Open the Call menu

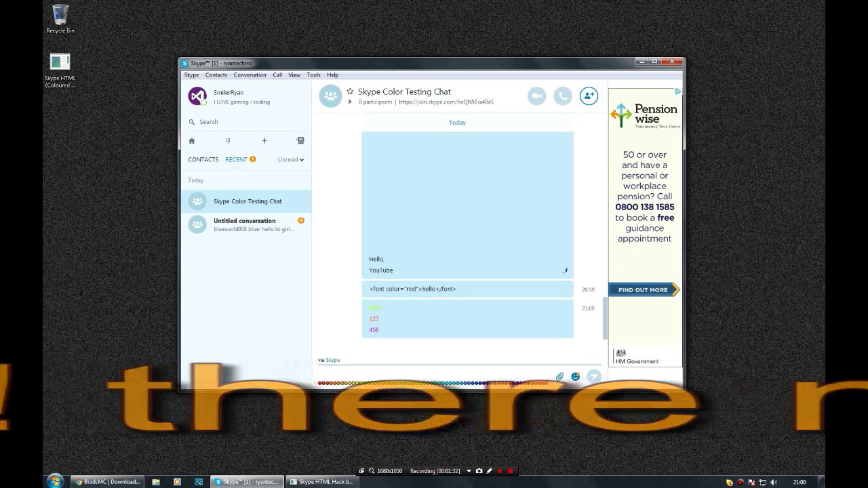tap(277, 75)
